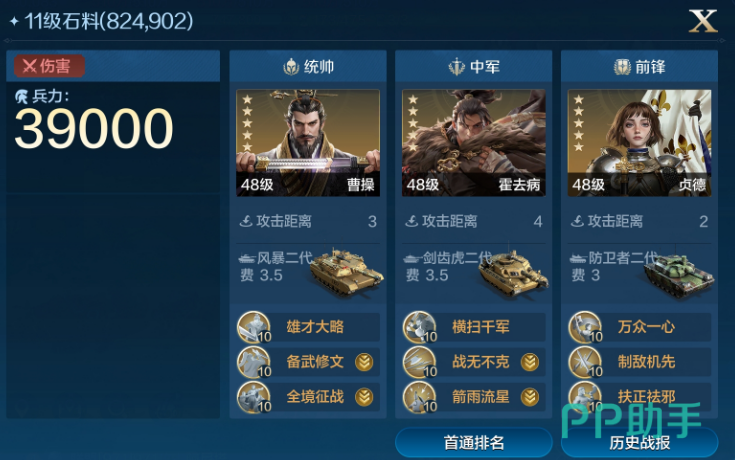The height and width of the screenshot is (460, 735).
Task: Click the 备武修文 skill icon
Action: [x=255, y=362]
